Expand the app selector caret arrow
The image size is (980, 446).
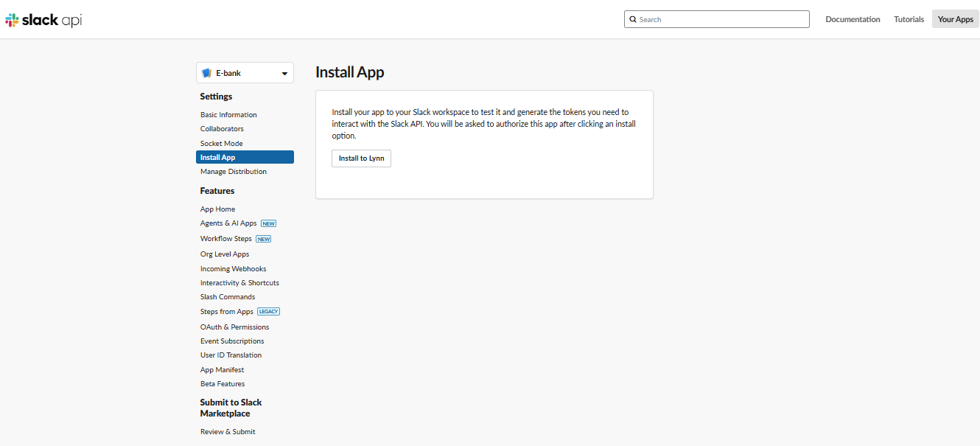(284, 72)
